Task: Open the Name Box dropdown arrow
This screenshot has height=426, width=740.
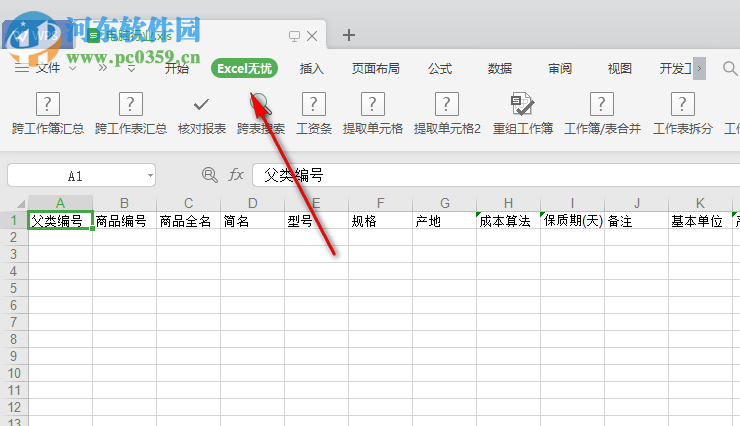Action: tap(150, 175)
